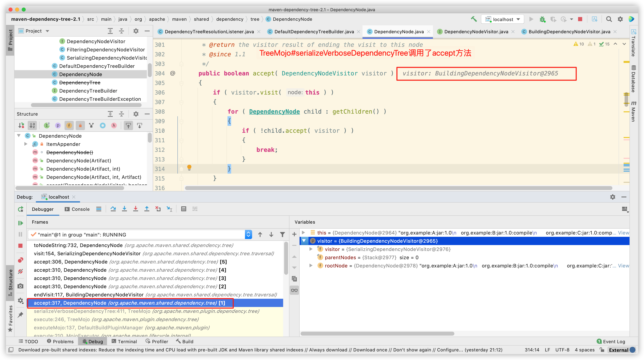Collapse DependencyNode in Structure tree

pyautogui.click(x=19, y=136)
